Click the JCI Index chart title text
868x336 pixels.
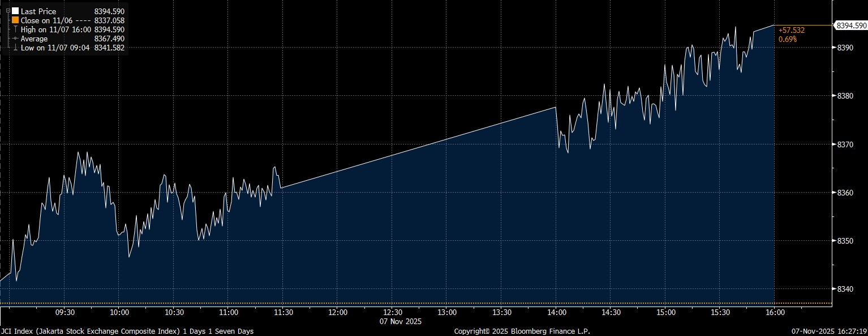[x=127, y=331]
